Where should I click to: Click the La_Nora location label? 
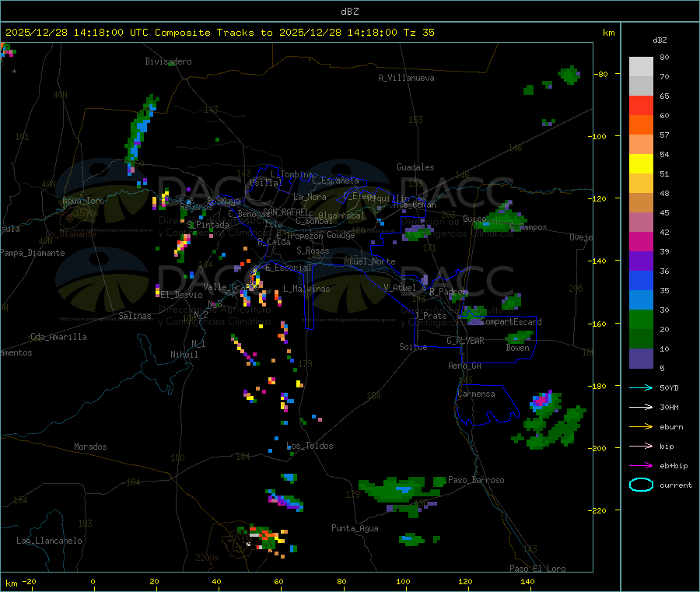point(310,197)
